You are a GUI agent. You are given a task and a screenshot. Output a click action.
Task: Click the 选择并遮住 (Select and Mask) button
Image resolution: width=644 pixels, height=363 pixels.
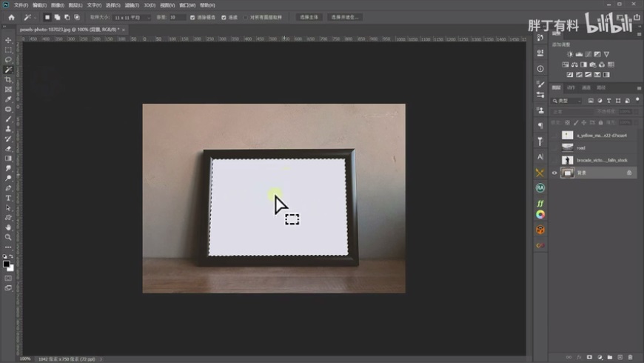point(344,17)
